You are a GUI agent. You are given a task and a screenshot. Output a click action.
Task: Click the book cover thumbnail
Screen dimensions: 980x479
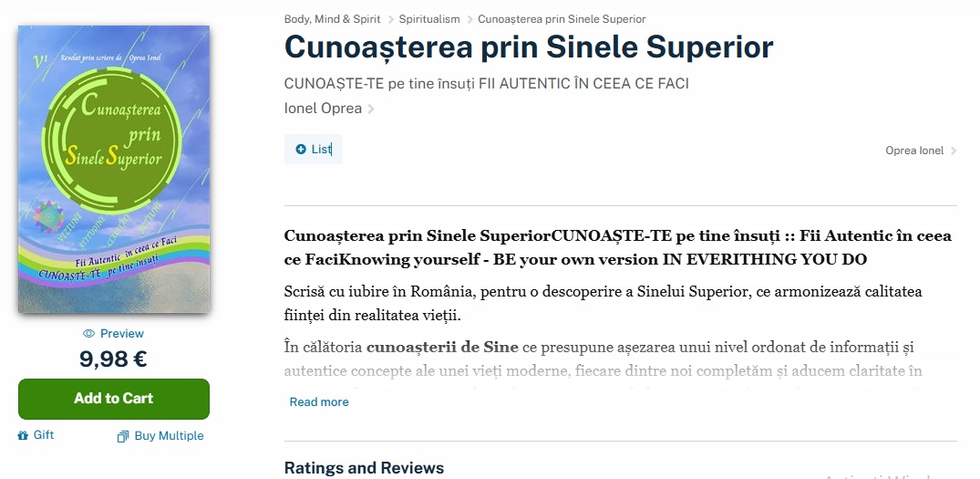click(x=114, y=170)
